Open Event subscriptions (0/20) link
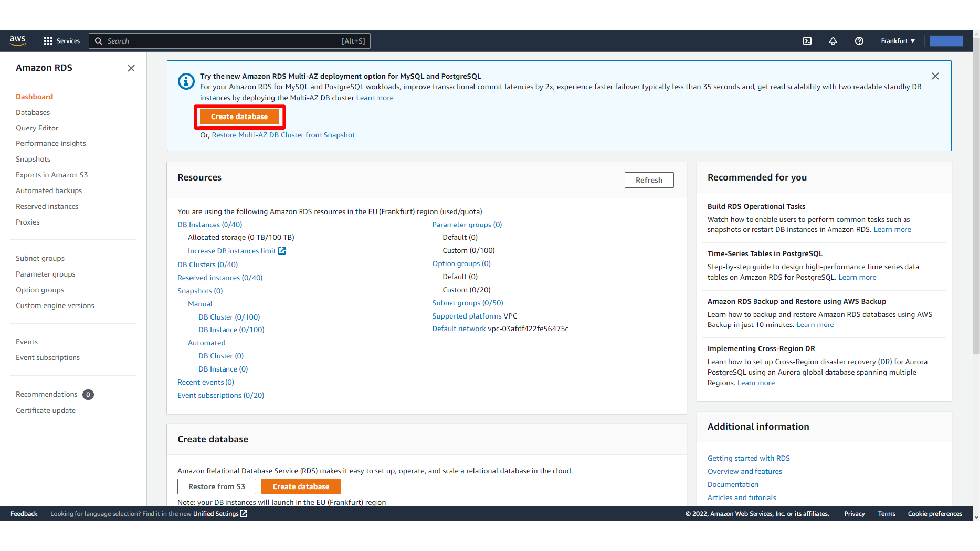This screenshot has width=980, height=551. click(x=221, y=396)
